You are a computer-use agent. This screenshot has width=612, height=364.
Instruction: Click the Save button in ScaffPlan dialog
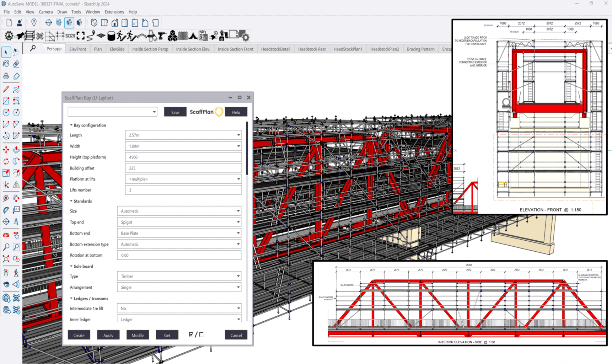(x=175, y=112)
